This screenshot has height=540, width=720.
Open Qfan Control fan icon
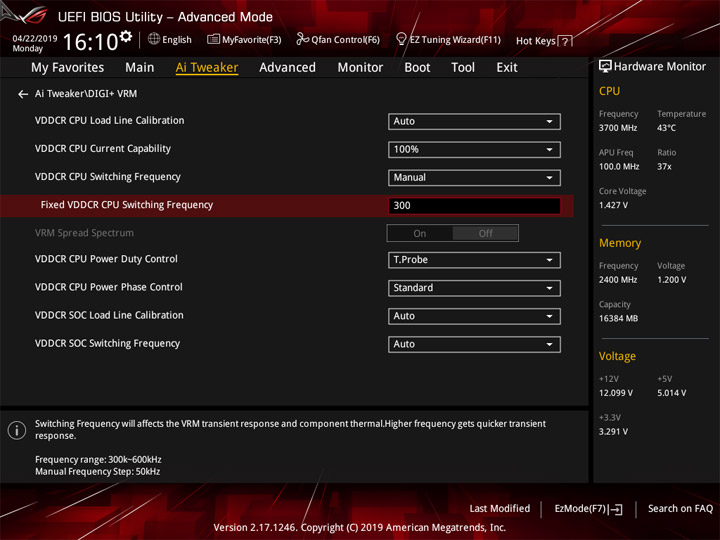pos(302,39)
